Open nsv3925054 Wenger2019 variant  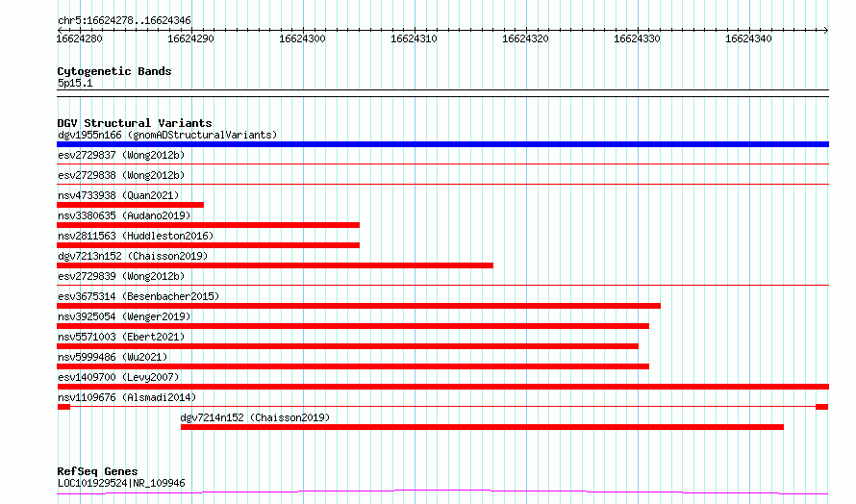124,316
